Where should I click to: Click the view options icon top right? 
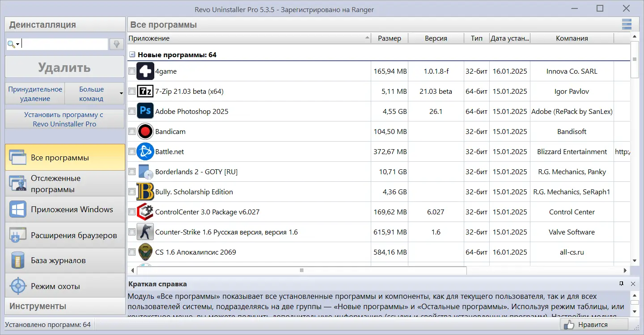627,24
